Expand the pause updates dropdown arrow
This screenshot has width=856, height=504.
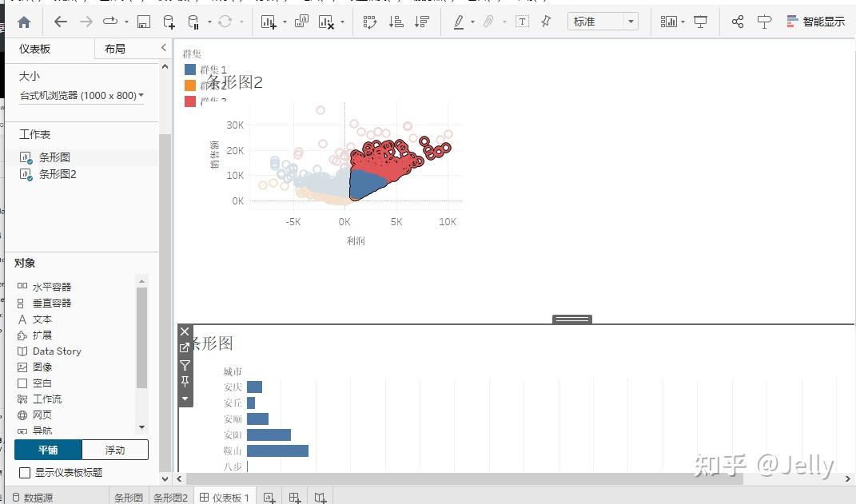tap(209, 22)
